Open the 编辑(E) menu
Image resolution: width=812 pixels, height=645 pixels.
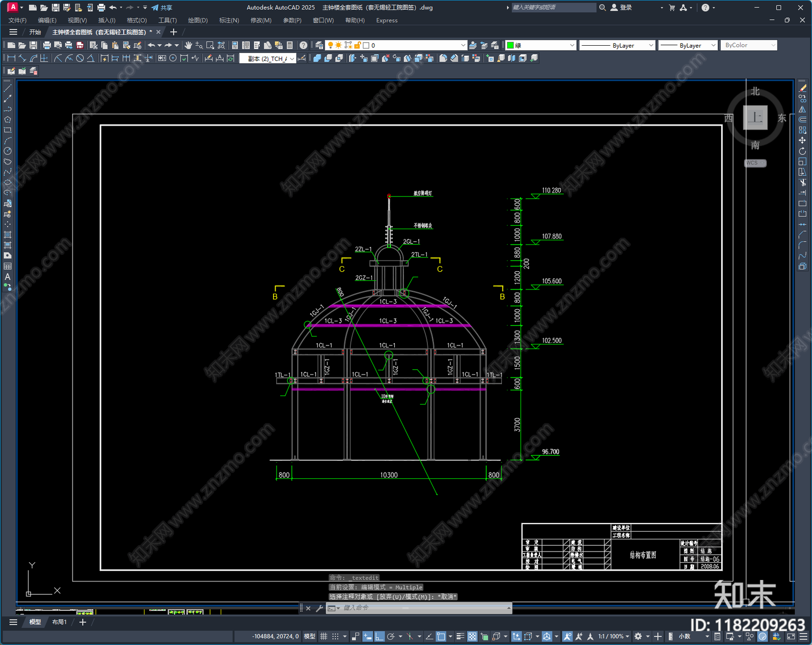click(x=47, y=20)
